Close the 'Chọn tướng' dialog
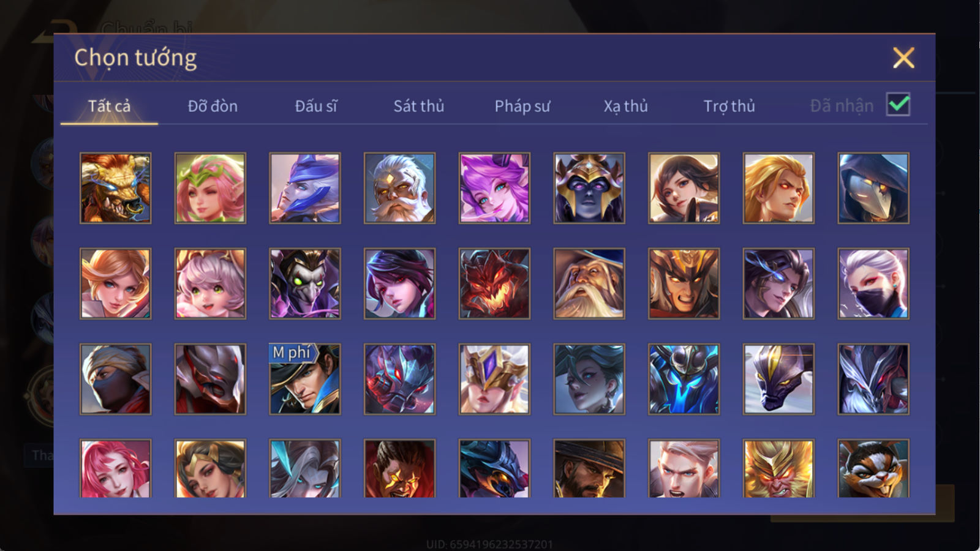The image size is (980, 551). [x=903, y=58]
